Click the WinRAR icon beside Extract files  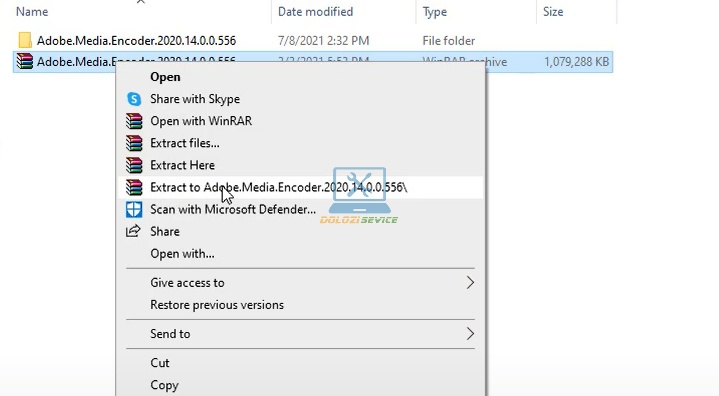[x=134, y=143]
